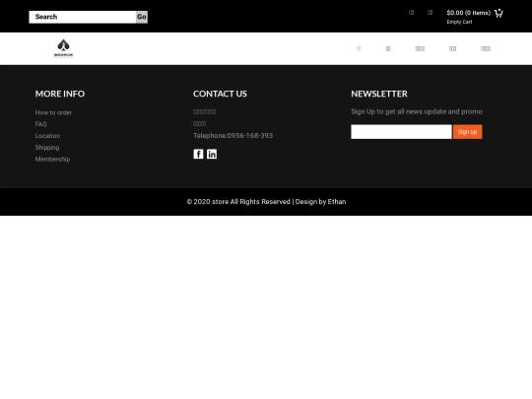Image resolution: width=532 pixels, height=399 pixels.
Task: Open the Membership link
Action: tap(52, 160)
